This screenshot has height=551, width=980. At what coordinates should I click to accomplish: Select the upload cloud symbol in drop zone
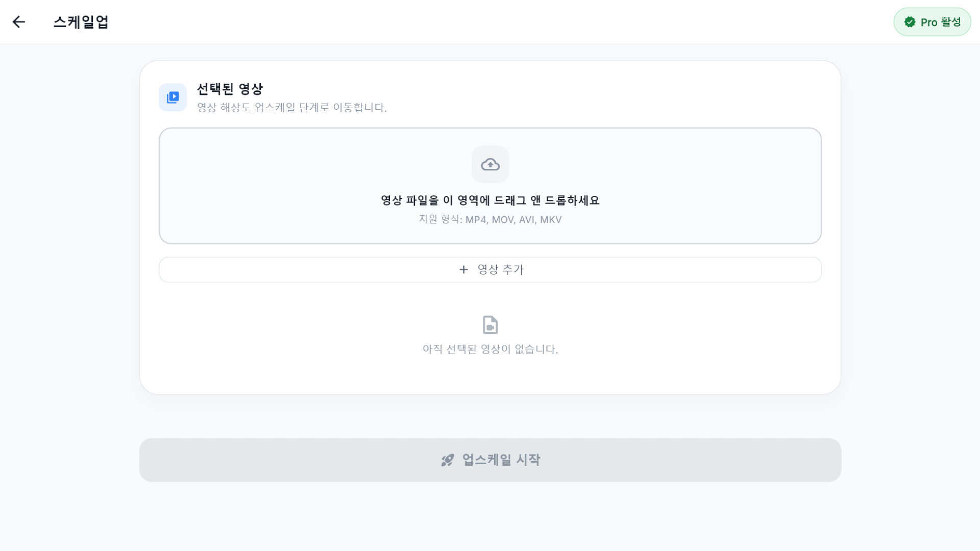pos(490,164)
